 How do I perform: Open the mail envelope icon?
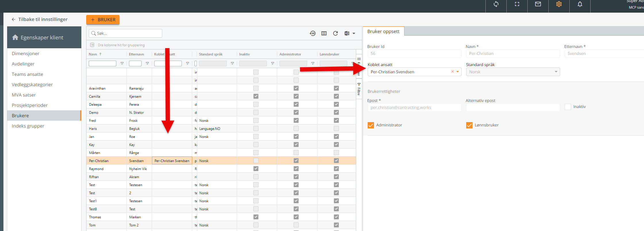538,4
